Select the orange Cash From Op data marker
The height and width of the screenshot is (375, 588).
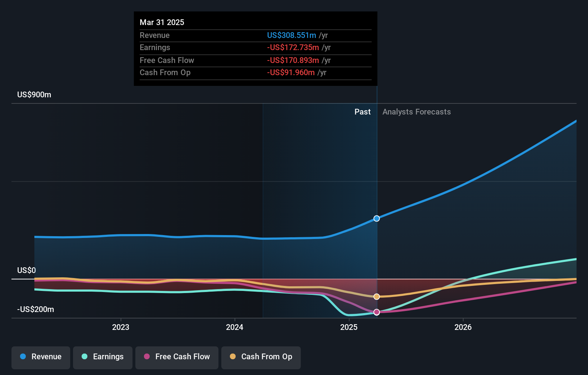pos(377,297)
